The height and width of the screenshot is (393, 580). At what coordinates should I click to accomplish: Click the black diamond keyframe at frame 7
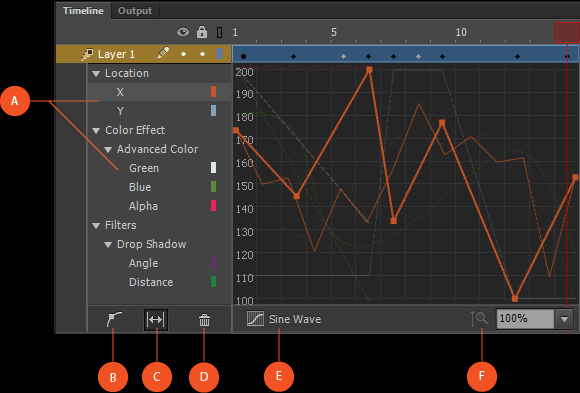coord(394,56)
